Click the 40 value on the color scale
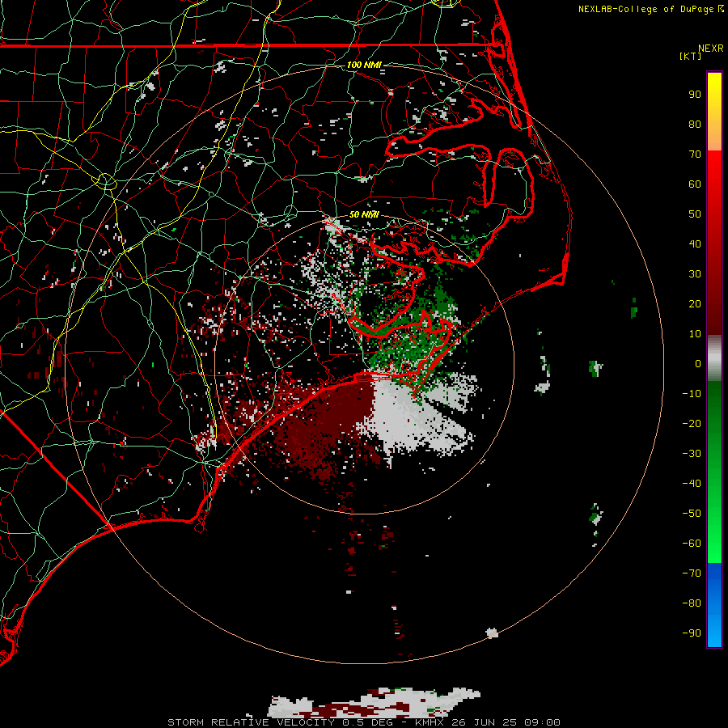Image resolution: width=728 pixels, height=728 pixels. click(x=695, y=244)
